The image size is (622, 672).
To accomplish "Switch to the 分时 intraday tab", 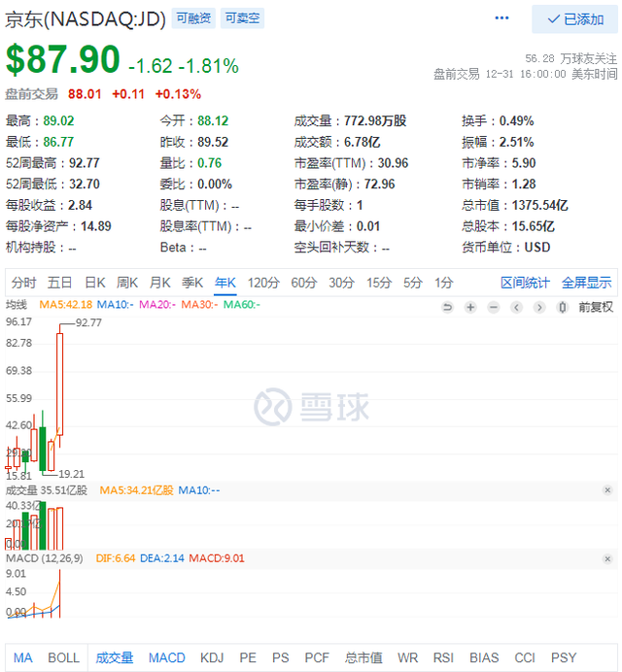I will coord(23,283).
